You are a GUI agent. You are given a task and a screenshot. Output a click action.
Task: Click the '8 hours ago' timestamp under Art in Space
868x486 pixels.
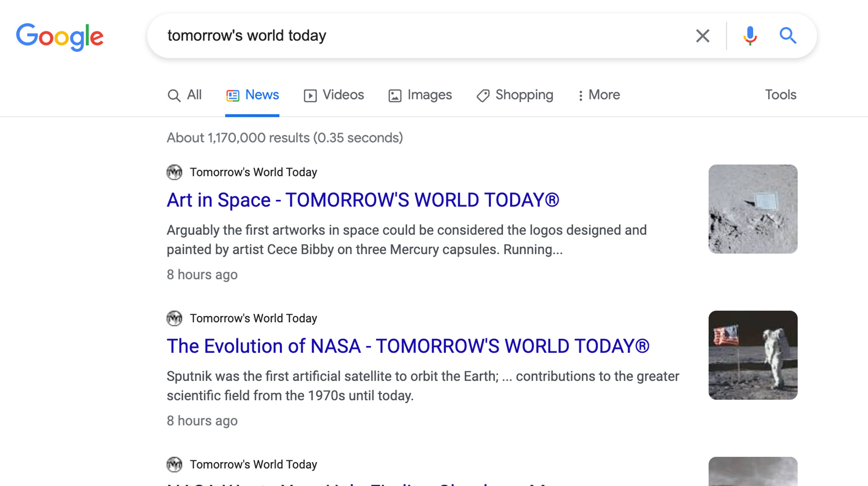pos(202,274)
